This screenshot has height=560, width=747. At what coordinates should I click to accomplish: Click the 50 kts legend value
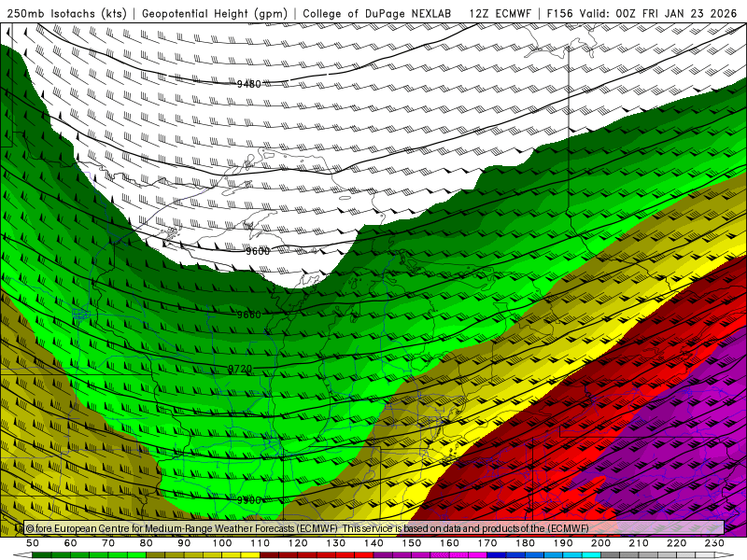point(33,543)
